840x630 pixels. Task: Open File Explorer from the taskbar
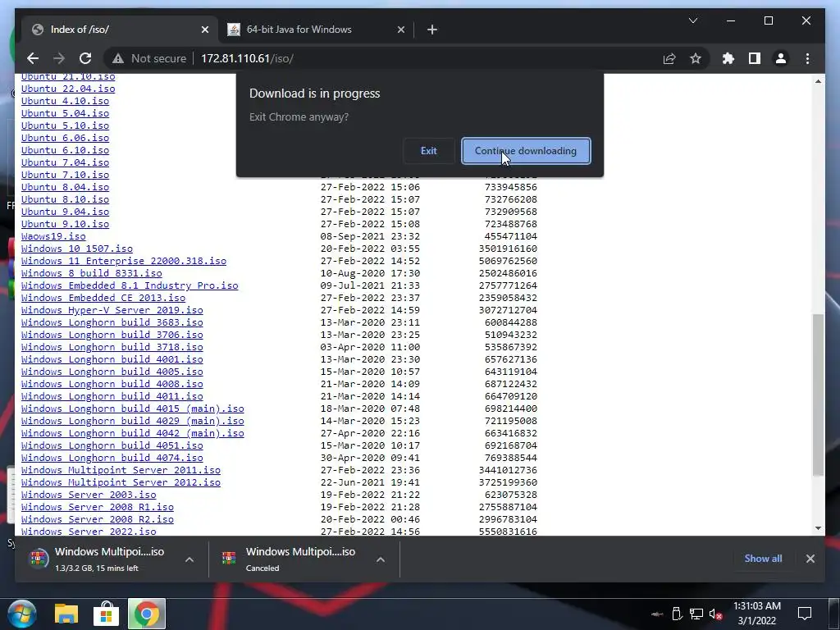coord(66,614)
